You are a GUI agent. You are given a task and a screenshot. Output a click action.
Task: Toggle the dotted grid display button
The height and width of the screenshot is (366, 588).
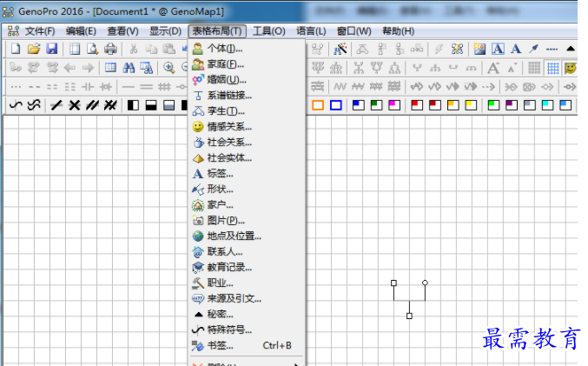(534, 68)
